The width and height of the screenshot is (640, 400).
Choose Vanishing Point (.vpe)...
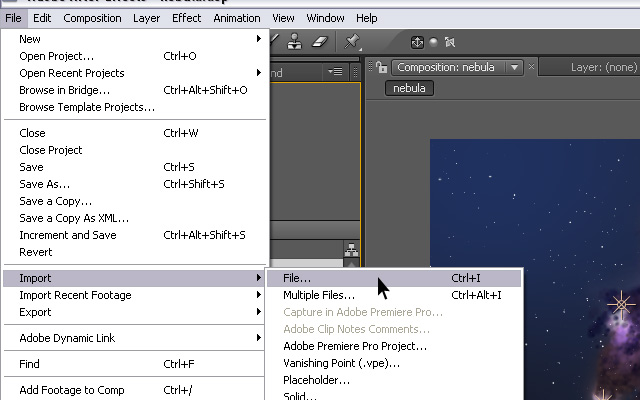[x=394, y=363]
